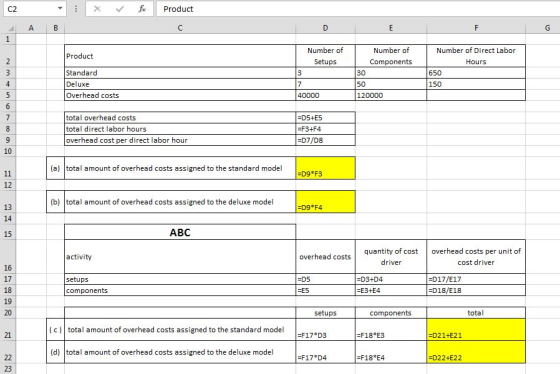Select column C header
This screenshot has width=560, height=374.
click(x=180, y=28)
